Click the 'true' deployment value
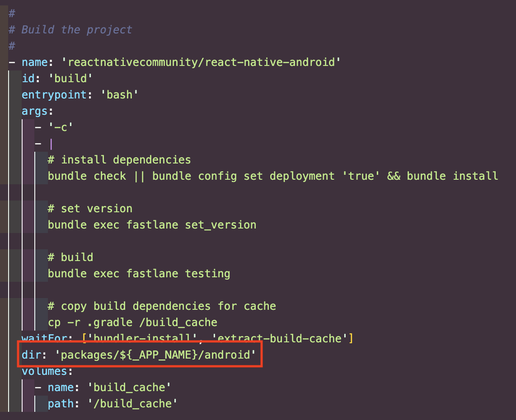 [360, 176]
